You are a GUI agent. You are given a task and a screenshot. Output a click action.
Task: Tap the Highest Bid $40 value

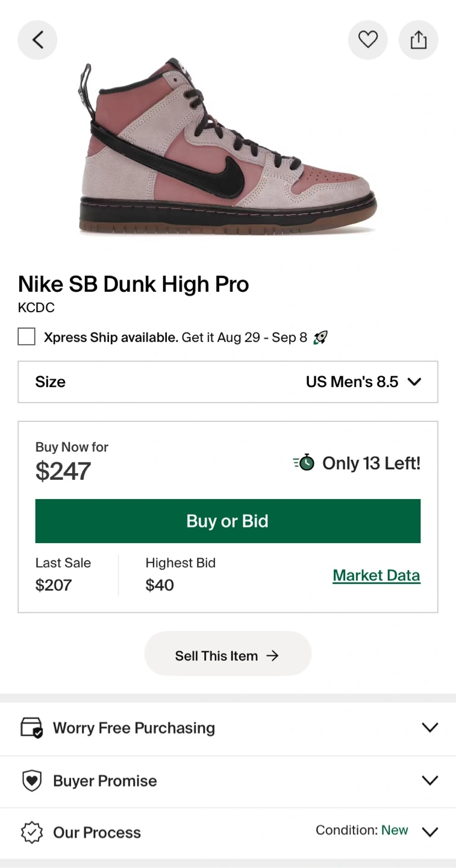pos(160,585)
